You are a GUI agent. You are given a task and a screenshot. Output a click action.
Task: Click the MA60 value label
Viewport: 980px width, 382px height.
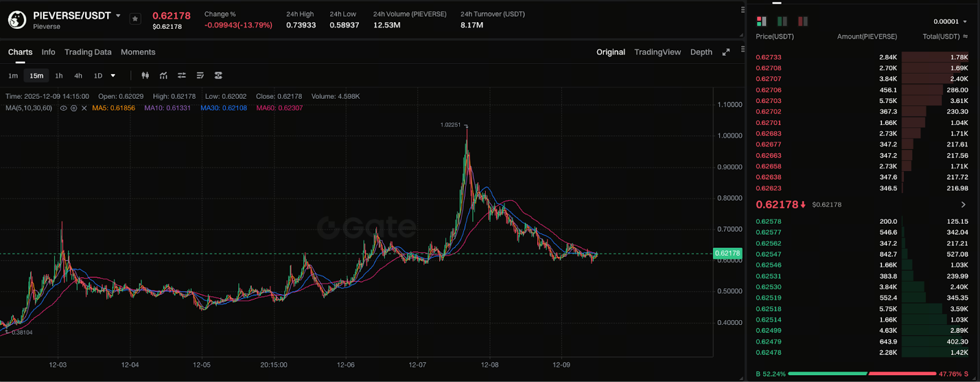[x=279, y=108]
